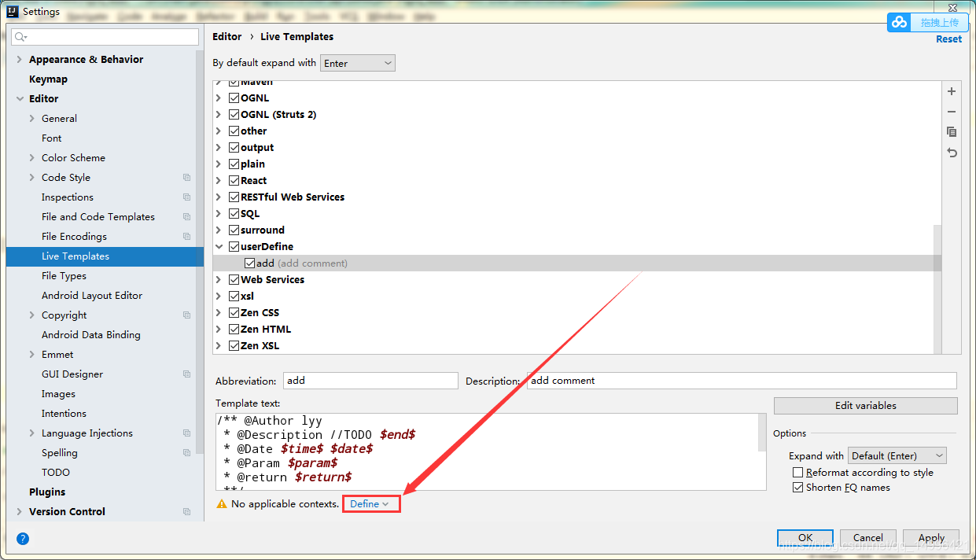Click the GUI Designer project-level icon
Screen dimensions: 976x560
tap(186, 374)
